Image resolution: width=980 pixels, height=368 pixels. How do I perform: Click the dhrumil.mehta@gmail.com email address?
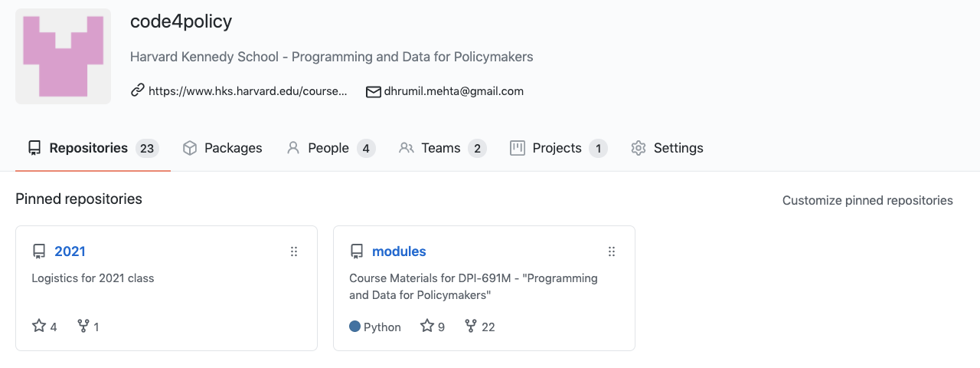[454, 90]
